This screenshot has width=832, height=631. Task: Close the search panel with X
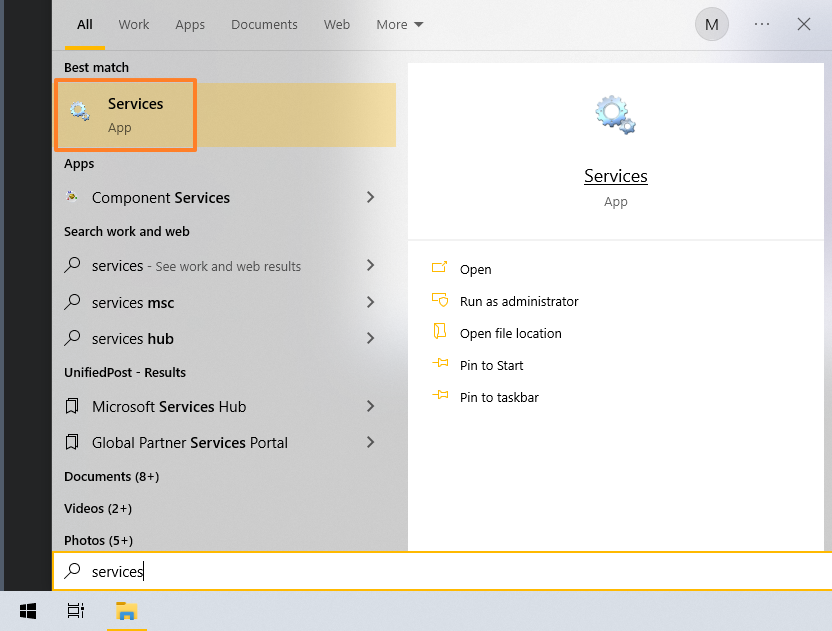[x=804, y=24]
